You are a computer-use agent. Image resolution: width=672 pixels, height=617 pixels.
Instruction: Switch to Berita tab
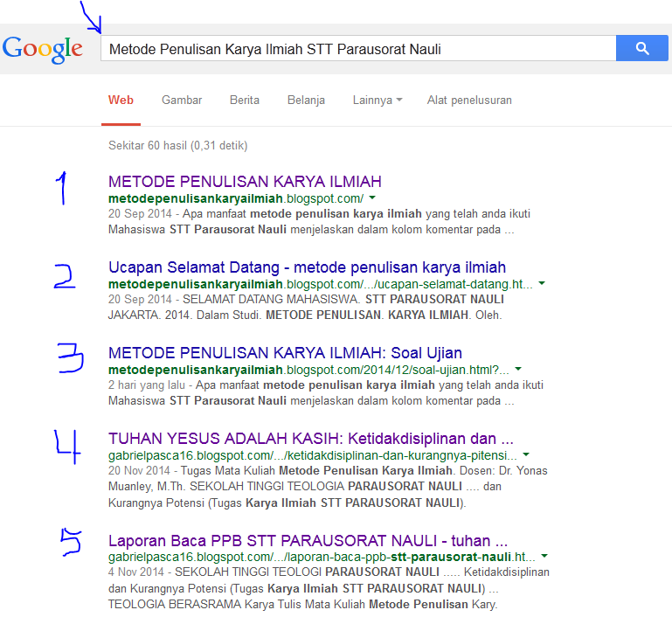(x=245, y=101)
